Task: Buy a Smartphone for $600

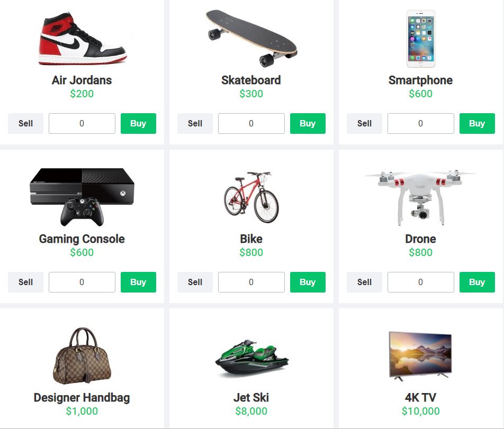Action: point(477,123)
